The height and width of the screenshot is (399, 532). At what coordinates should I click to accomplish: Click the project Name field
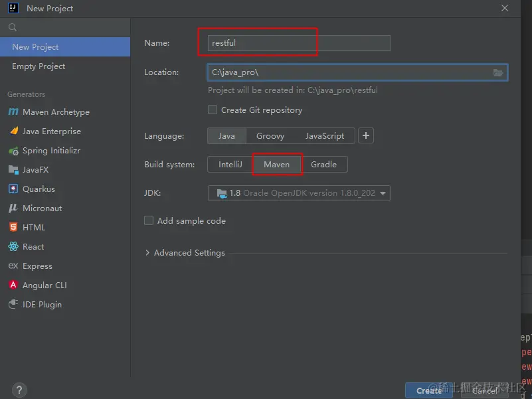[x=299, y=43]
